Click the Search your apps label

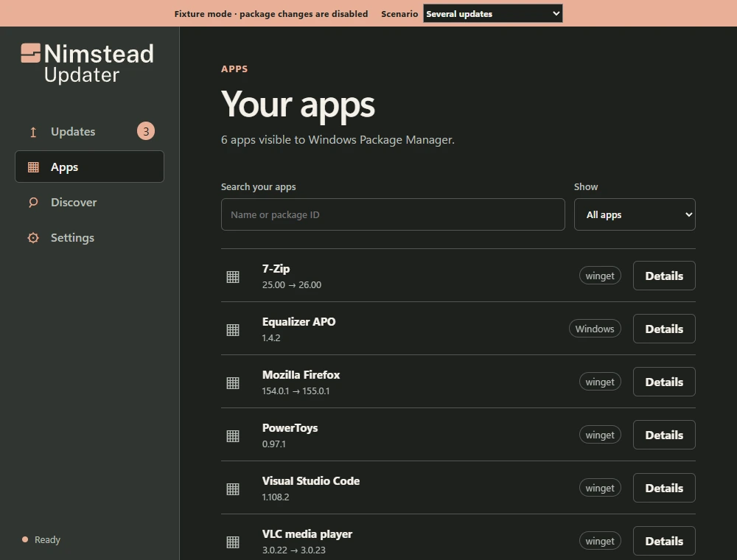(x=259, y=187)
